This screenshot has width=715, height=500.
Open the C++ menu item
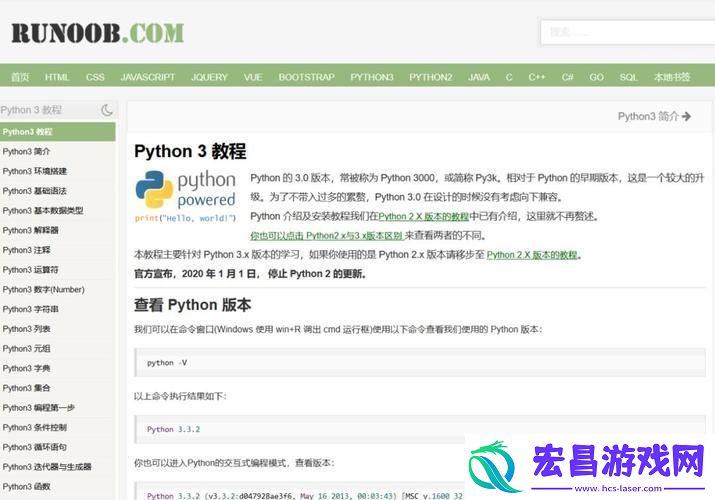(x=537, y=77)
